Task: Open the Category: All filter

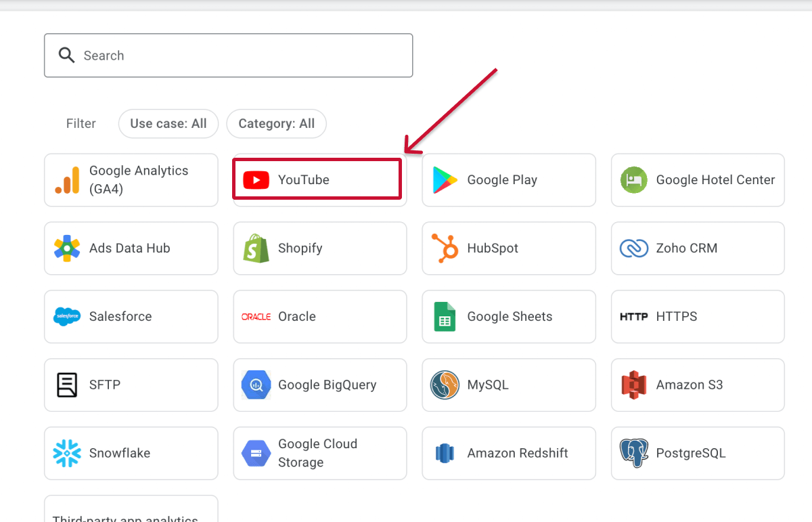Action: (276, 124)
